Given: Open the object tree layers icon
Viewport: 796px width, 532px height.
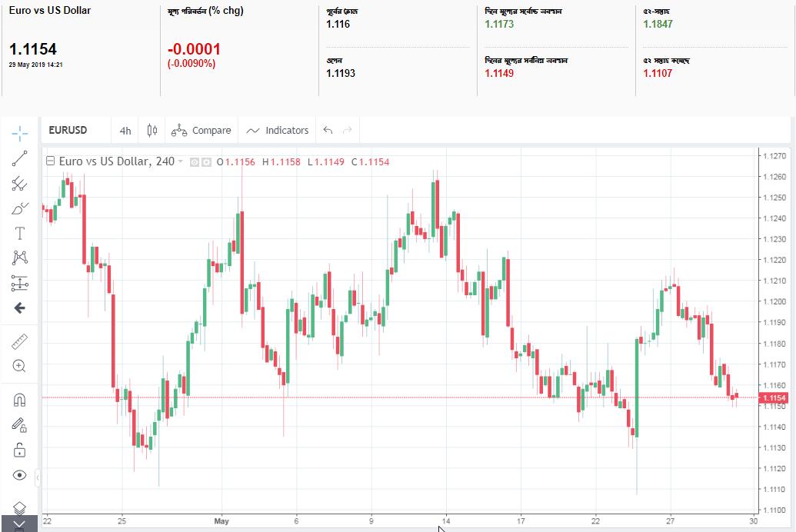Looking at the screenshot, I should pyautogui.click(x=19, y=507).
